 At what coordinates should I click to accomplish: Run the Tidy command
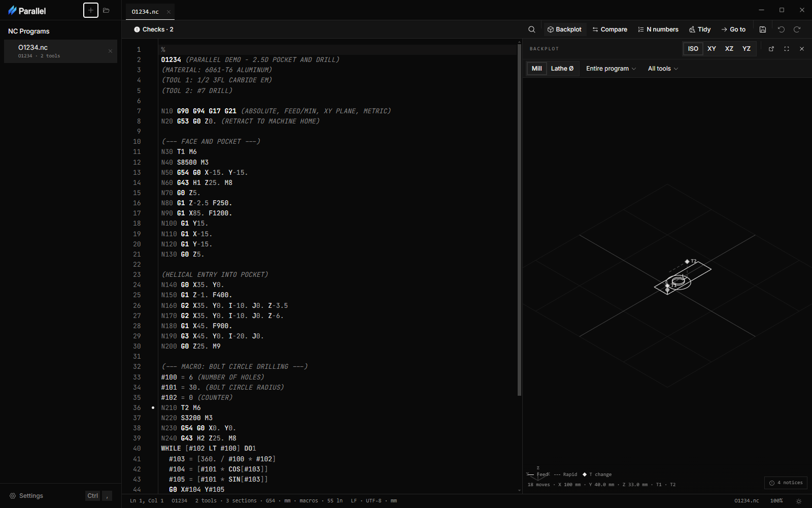point(700,29)
